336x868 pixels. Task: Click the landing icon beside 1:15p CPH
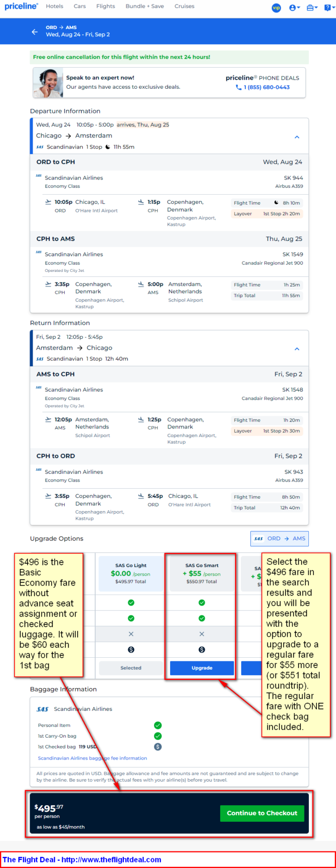click(141, 202)
